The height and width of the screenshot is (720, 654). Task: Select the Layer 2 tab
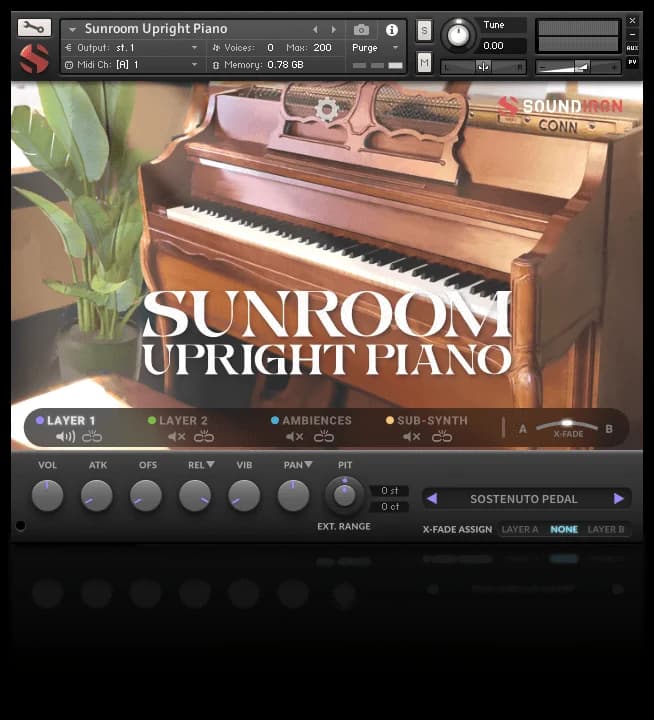178,421
